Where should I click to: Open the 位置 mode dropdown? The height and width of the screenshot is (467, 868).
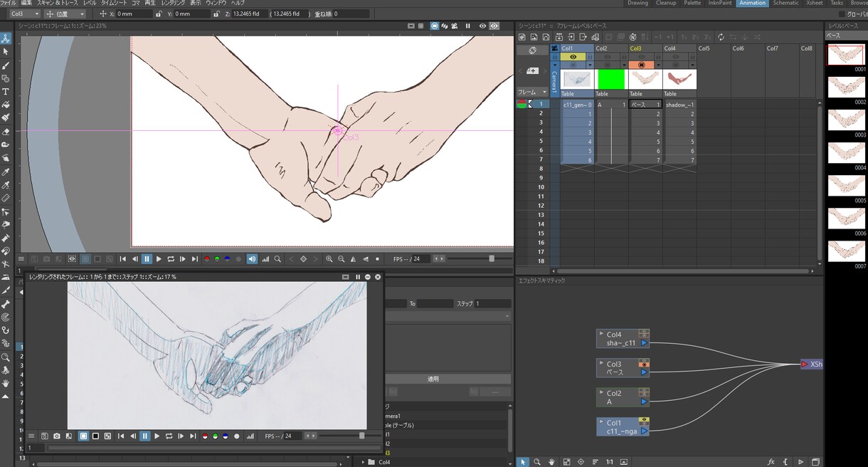click(65, 14)
